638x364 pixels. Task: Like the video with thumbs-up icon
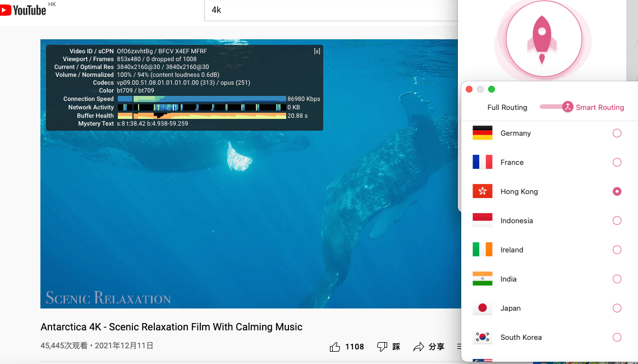coord(335,347)
